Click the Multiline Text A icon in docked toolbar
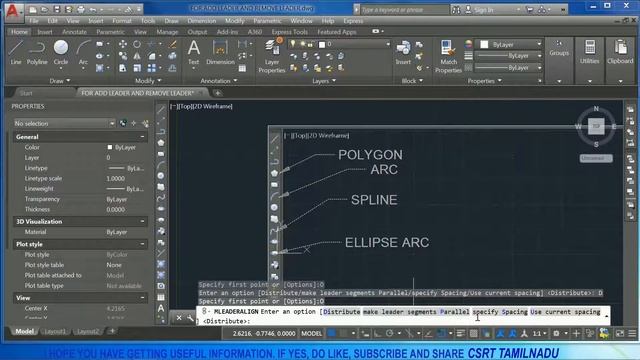640x360 pixels. [161, 308]
